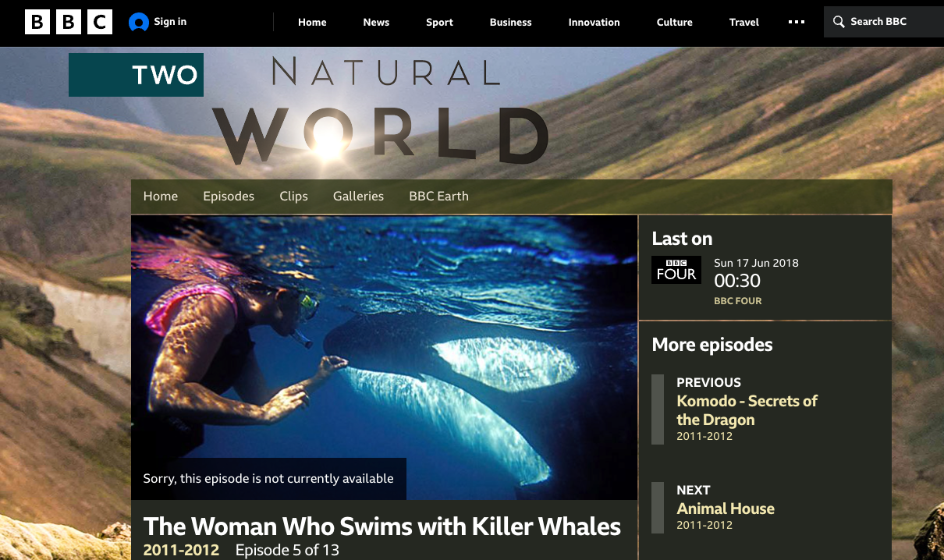Click the Sign in account icon

coord(138,23)
